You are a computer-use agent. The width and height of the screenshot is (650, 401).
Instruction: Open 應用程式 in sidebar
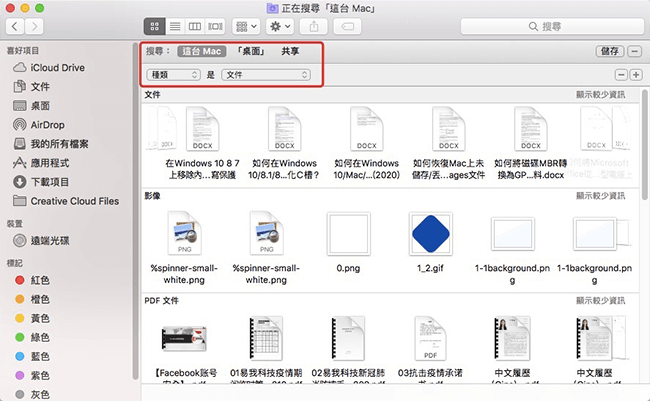pyautogui.click(x=41, y=163)
